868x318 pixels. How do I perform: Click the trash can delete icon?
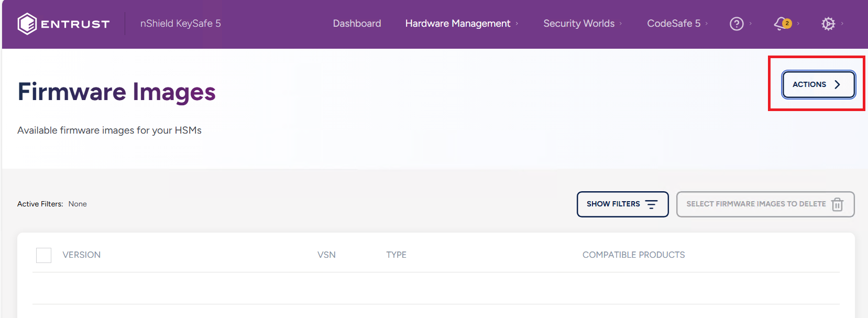(x=837, y=204)
